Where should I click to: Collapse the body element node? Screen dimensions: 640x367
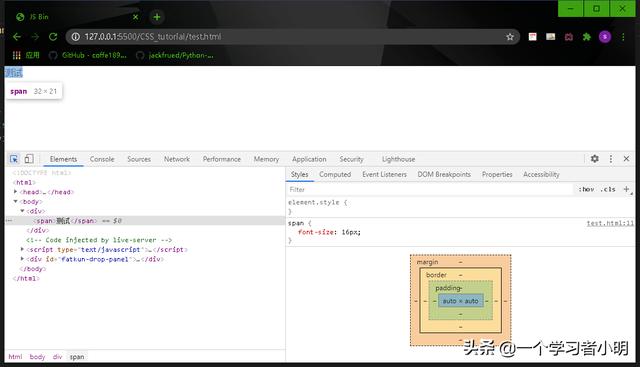coord(16,201)
